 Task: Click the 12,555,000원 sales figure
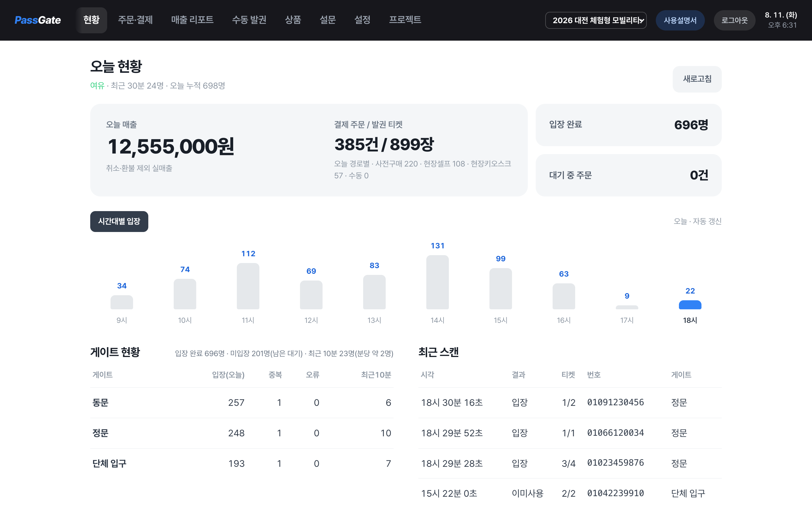pyautogui.click(x=171, y=147)
